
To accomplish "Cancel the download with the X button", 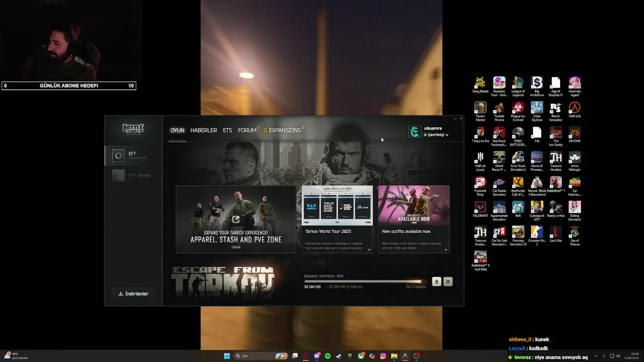I will coord(448,282).
